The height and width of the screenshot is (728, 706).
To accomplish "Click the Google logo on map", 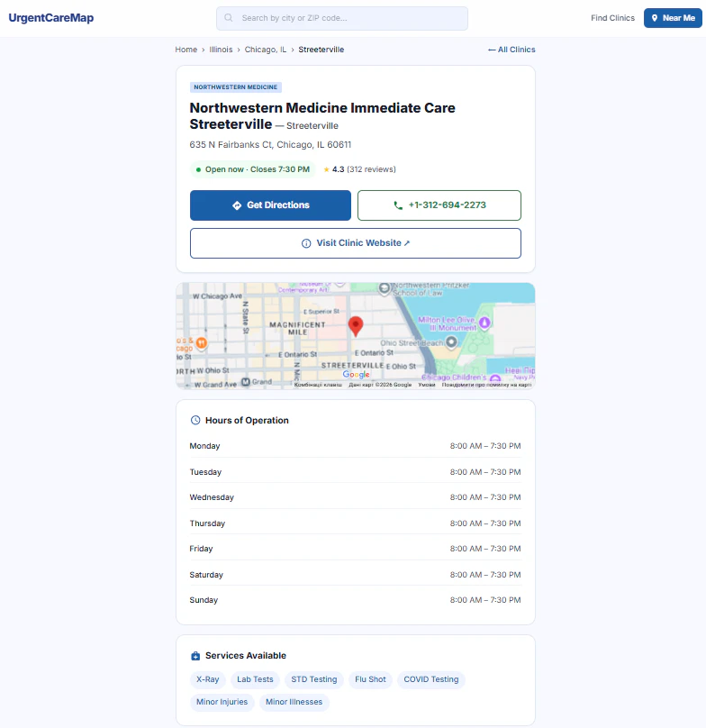I will pyautogui.click(x=356, y=374).
